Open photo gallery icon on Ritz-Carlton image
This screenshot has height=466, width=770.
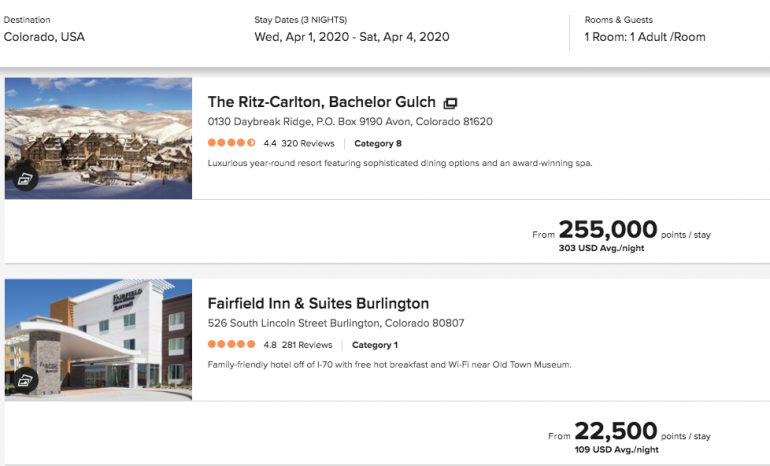[25, 180]
